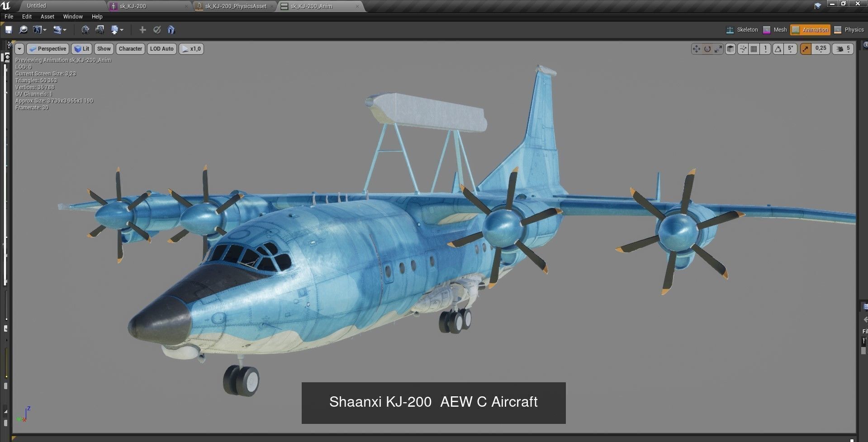This screenshot has height=442, width=868.
Task: Open the Edit menu
Action: click(27, 17)
